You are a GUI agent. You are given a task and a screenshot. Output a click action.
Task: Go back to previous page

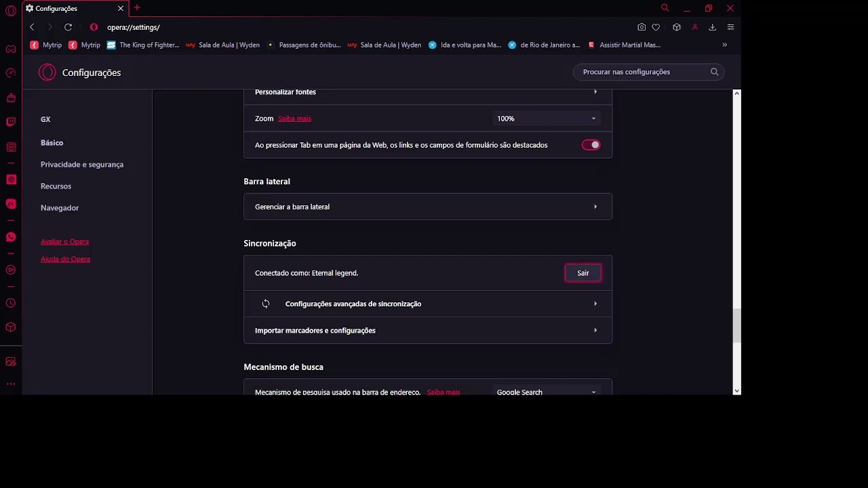[32, 27]
